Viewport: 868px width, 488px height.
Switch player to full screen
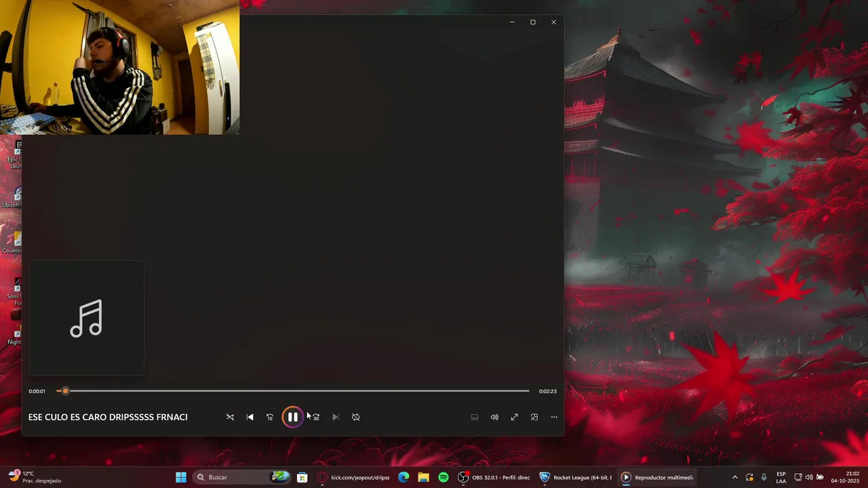(514, 417)
